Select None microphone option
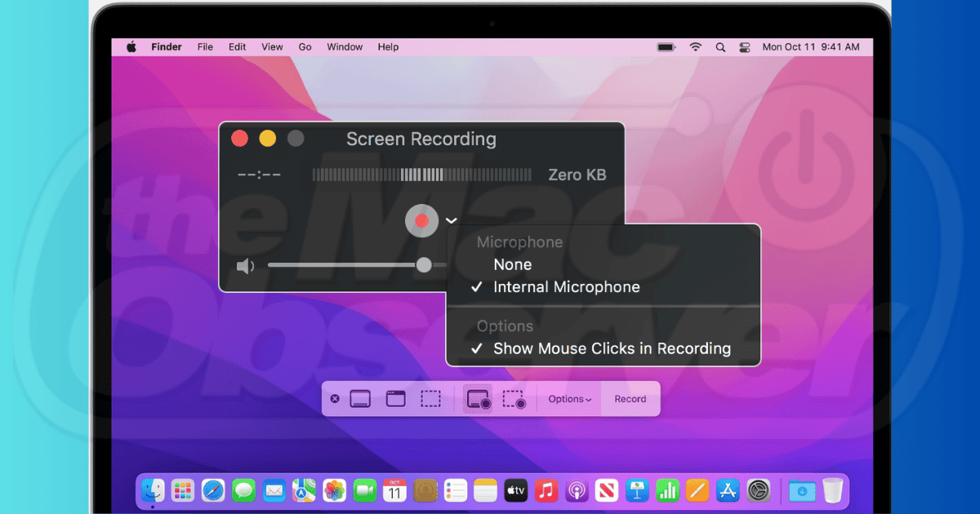 (x=512, y=264)
